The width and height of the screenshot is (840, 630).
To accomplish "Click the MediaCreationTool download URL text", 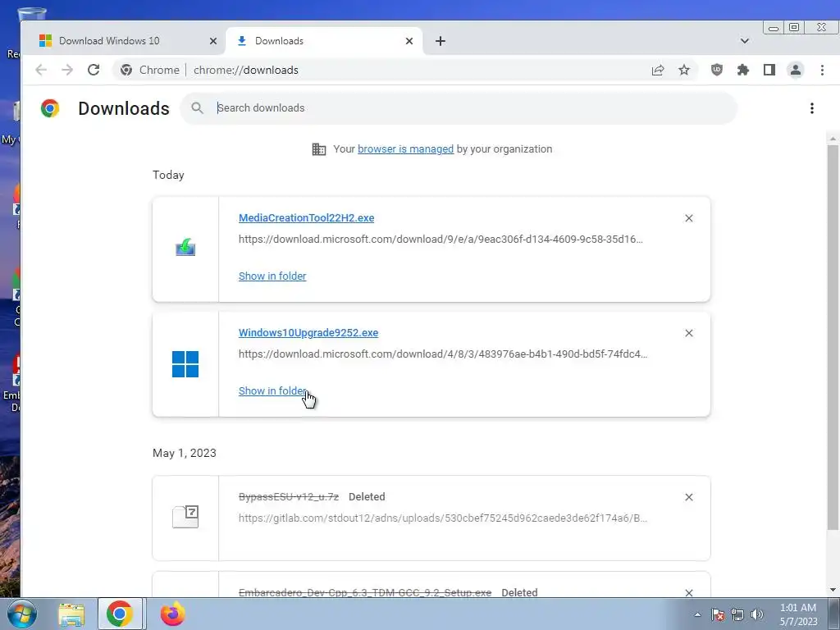I will [441, 239].
